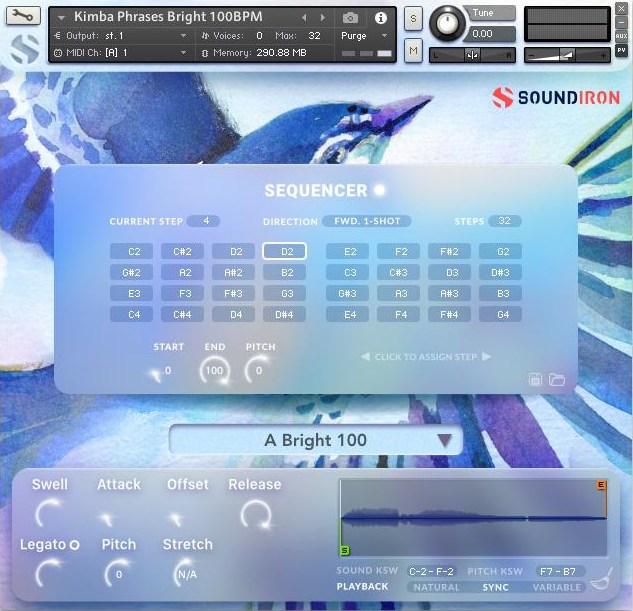Click the waveform display
The height and width of the screenshot is (611, 633).
click(473, 517)
